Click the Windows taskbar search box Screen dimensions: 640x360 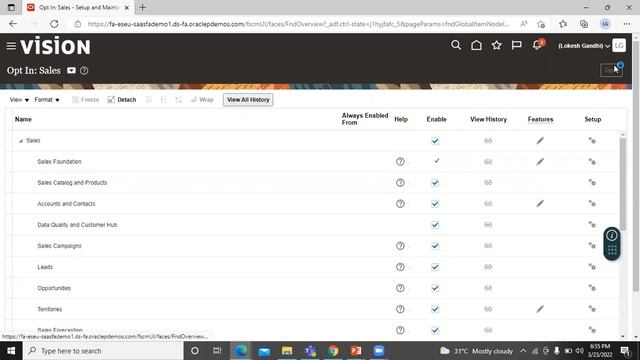103,351
